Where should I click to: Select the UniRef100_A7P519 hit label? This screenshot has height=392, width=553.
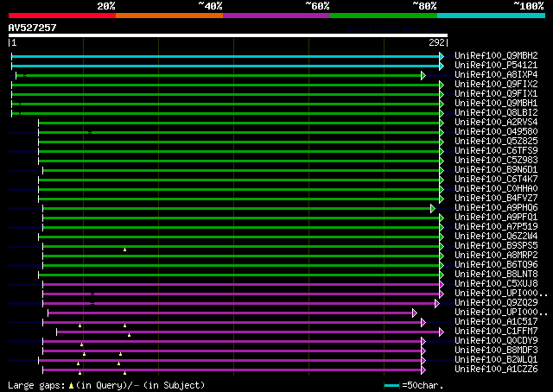click(x=496, y=227)
